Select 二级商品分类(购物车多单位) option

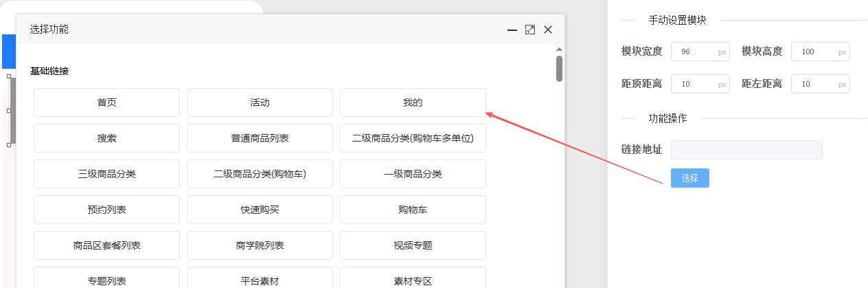coord(413,138)
